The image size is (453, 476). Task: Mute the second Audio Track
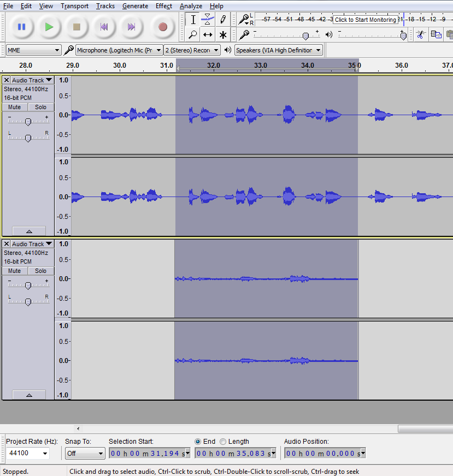[x=15, y=271]
